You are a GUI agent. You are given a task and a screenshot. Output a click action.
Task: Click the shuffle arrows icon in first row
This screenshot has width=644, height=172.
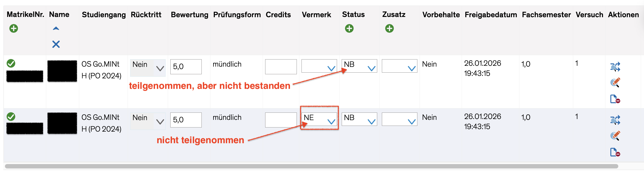pos(615,67)
